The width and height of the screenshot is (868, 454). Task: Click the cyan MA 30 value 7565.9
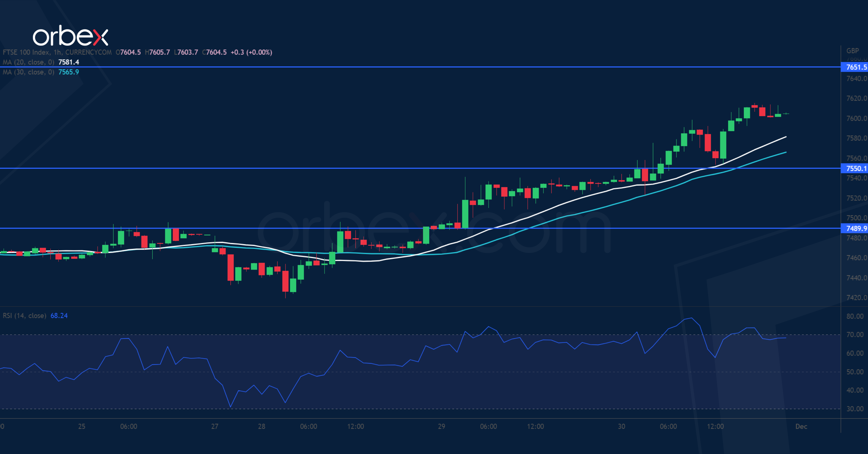tap(69, 72)
